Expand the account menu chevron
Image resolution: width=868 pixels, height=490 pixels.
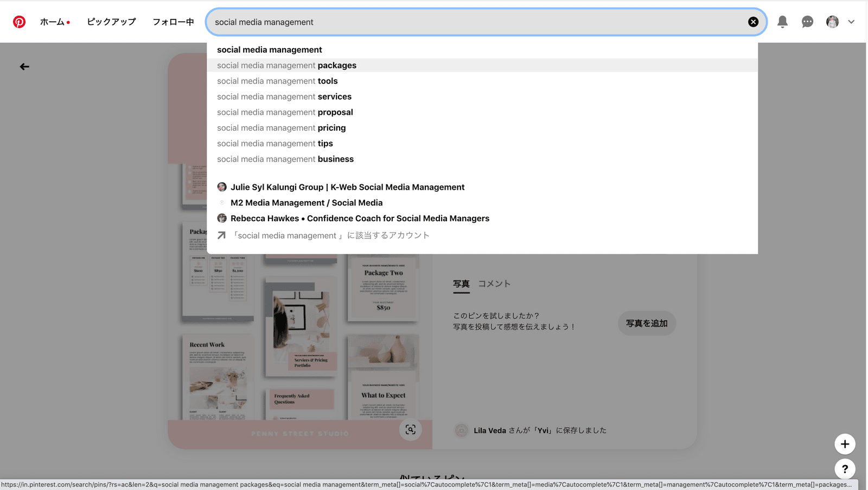851,22
